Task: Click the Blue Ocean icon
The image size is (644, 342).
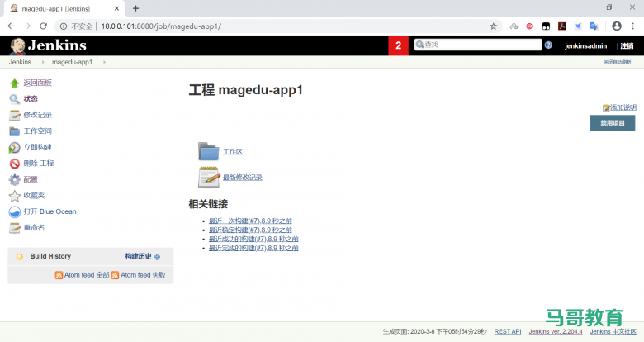Action: coord(14,211)
